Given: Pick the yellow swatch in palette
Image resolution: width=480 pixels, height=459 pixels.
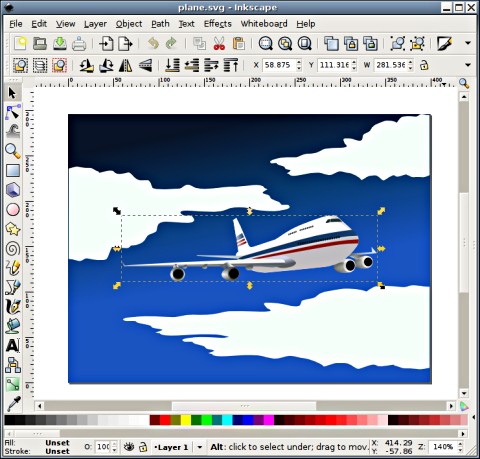Looking at the screenshot, I should 186,420.
